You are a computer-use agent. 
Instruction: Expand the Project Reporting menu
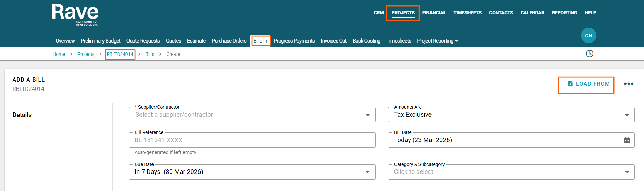click(x=437, y=41)
